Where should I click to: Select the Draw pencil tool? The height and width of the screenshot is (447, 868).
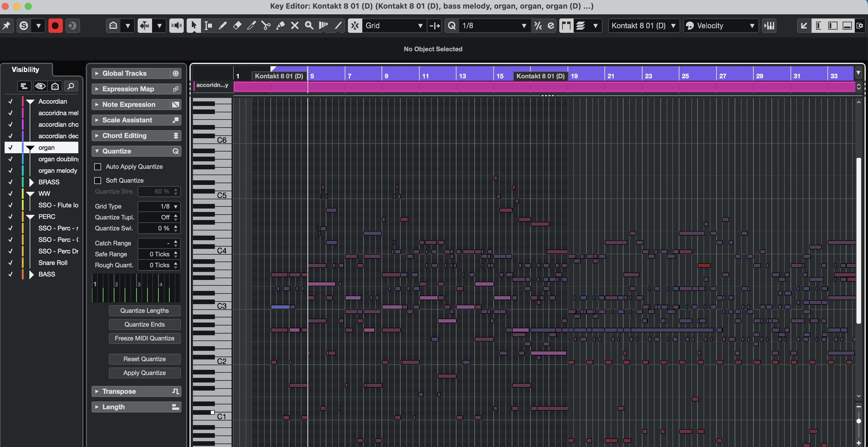pyautogui.click(x=222, y=26)
